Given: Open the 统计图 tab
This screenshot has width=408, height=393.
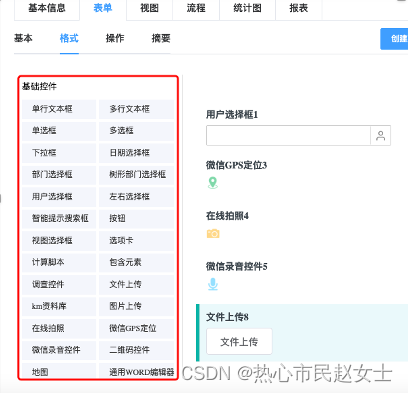Looking at the screenshot, I should tap(247, 8).
